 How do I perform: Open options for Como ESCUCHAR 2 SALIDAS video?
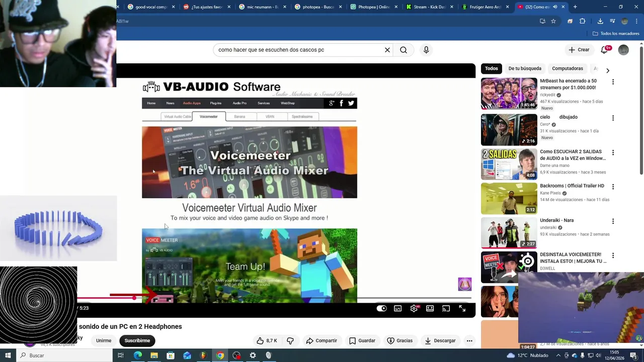(x=613, y=152)
